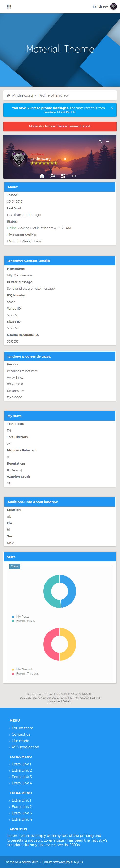
Task: Select the activity chart icon tab
Action: coord(53,176)
